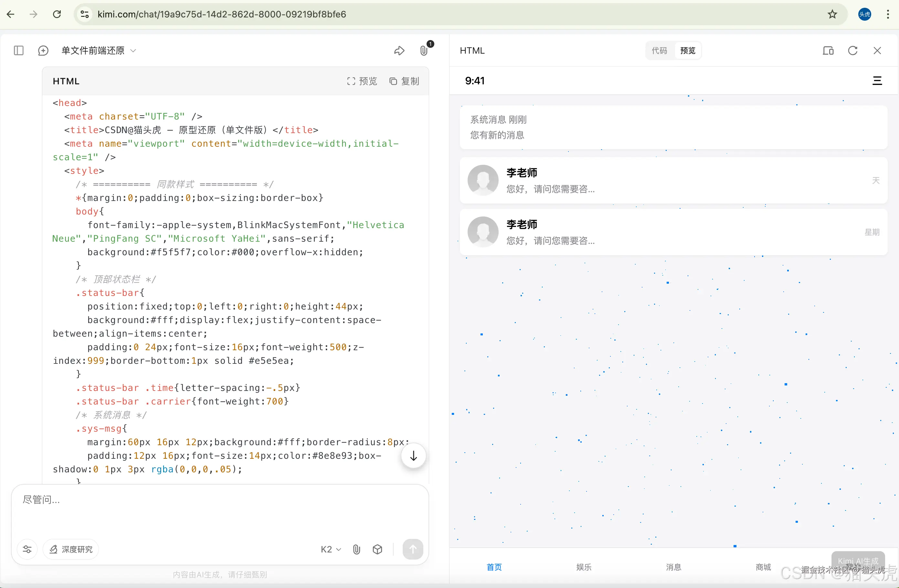Start a new chat with plus icon
Screen dimensions: 899x588
tap(43, 50)
